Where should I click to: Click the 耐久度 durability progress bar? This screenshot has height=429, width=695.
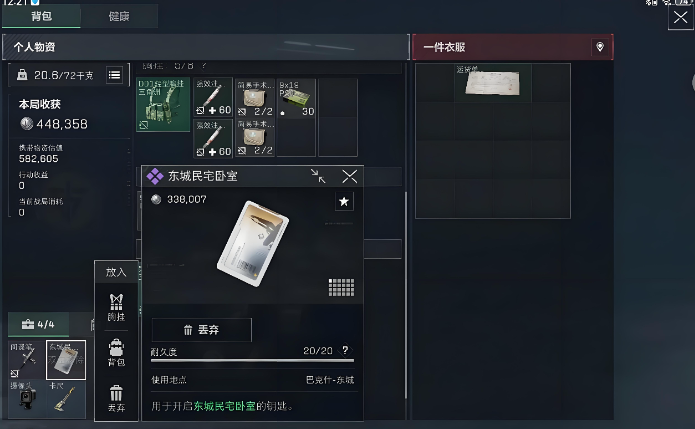[253, 361]
